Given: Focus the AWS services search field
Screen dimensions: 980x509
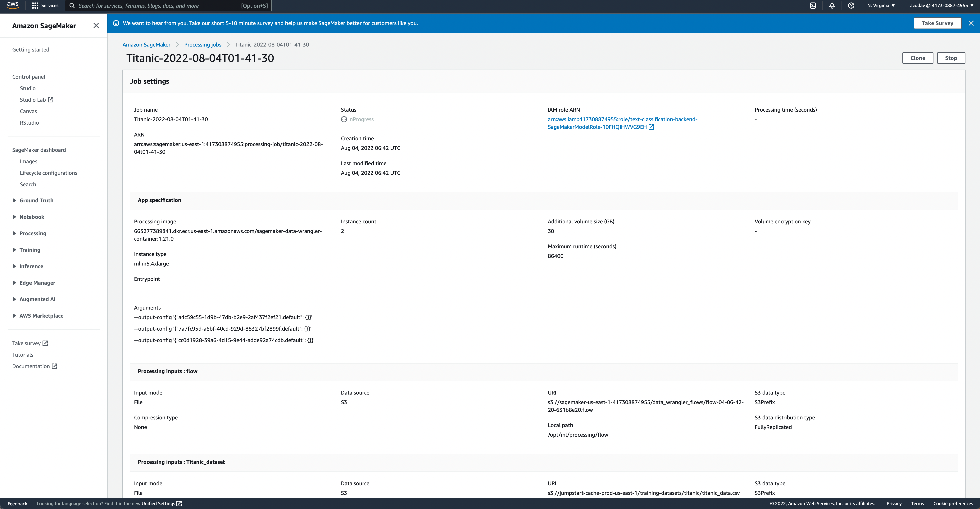Looking at the screenshot, I should tap(160, 6).
